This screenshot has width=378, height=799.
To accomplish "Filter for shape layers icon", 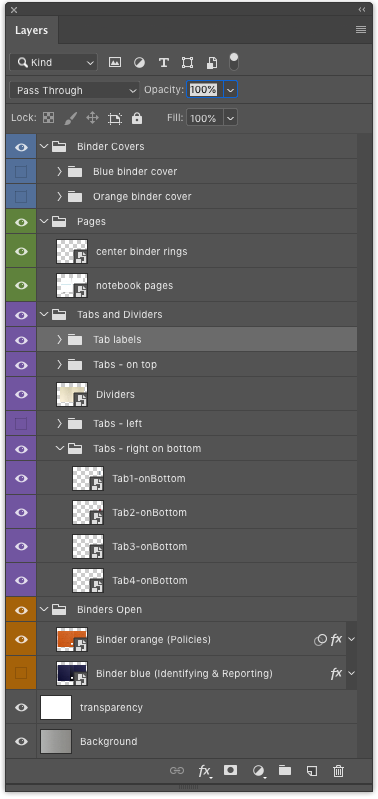I will 187,63.
